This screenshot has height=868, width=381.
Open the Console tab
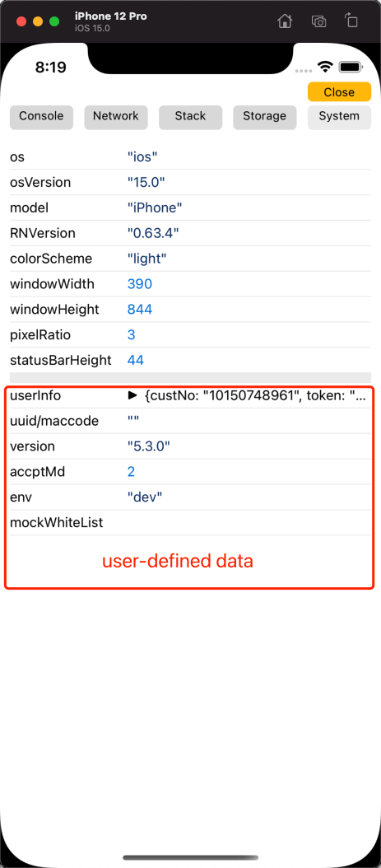point(41,118)
